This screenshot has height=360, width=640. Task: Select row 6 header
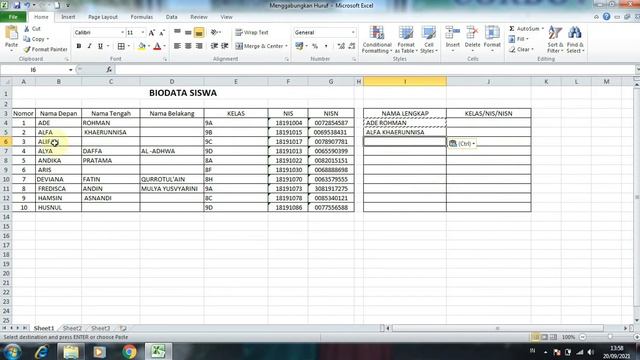(6, 142)
